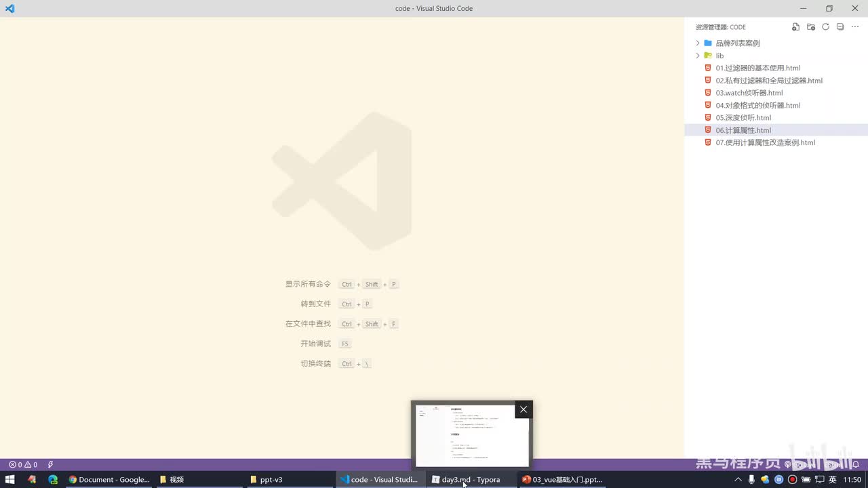The width and height of the screenshot is (868, 488).
Task: Switch to ppt-v3 folder taskbar window
Action: coord(290,479)
